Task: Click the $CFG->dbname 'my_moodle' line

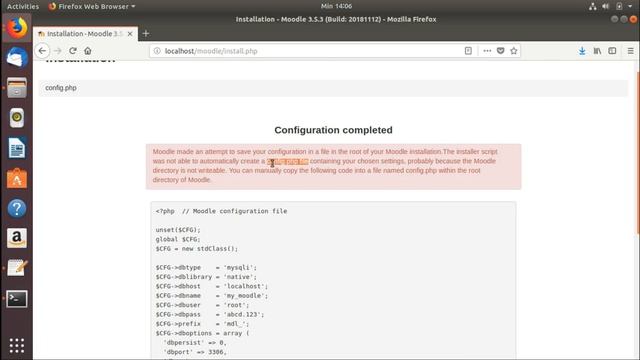Action: [x=212, y=296]
